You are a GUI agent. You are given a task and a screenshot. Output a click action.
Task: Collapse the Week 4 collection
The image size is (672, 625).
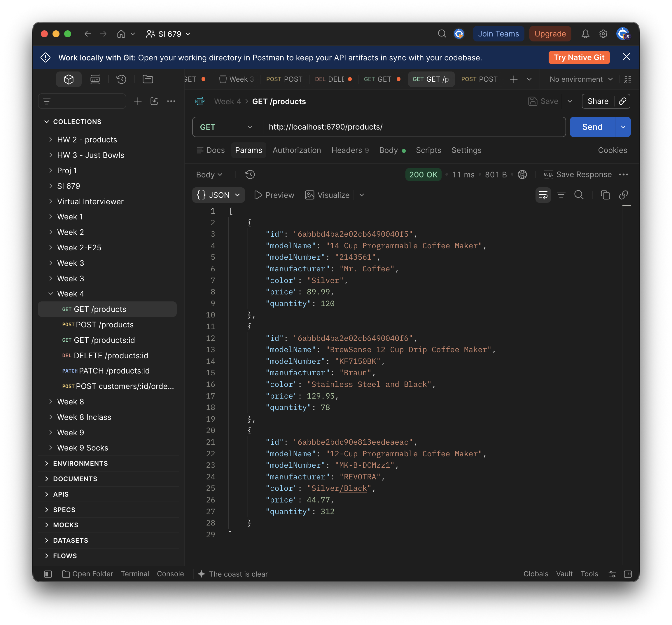point(51,294)
